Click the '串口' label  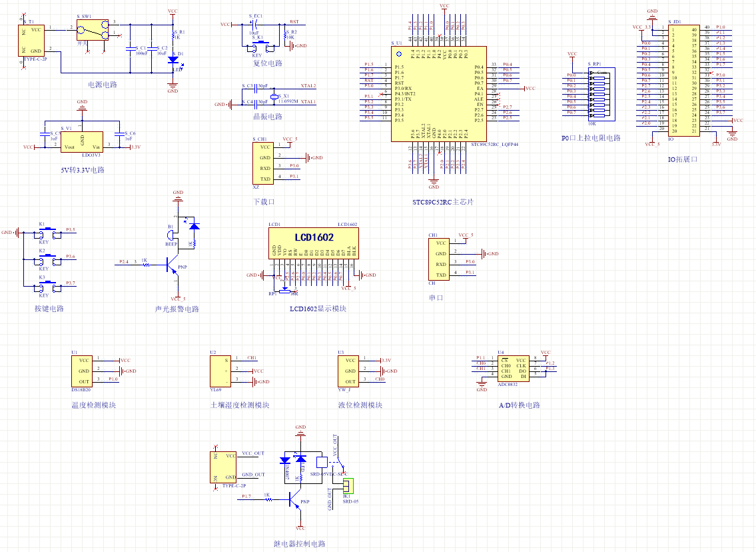tap(436, 298)
